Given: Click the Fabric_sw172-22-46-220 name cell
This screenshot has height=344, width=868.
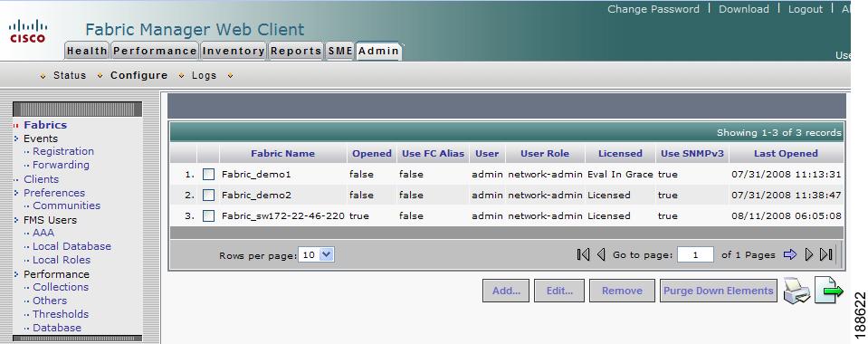Looking at the screenshot, I should [x=283, y=216].
